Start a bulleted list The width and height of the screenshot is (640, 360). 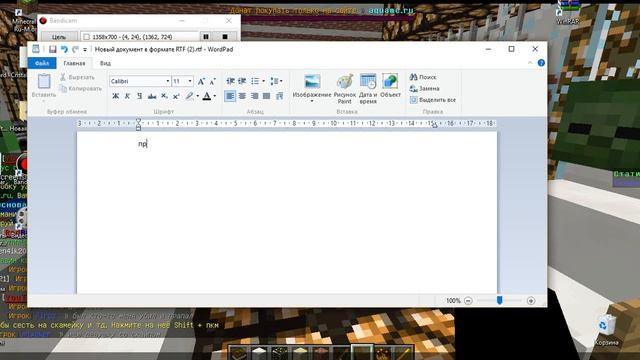click(x=255, y=81)
